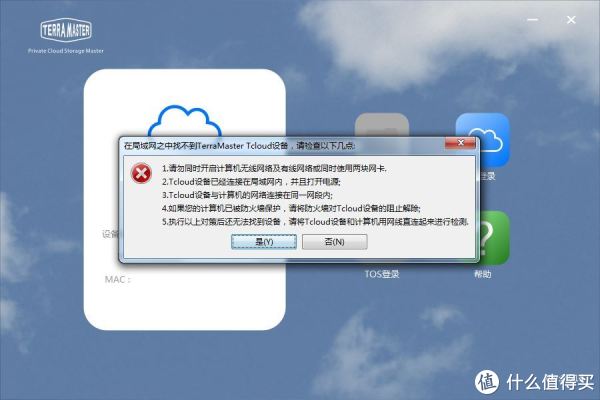Screen dimensions: 600x400
Task: Click the MAC: field in the device panel
Action: 118,279
